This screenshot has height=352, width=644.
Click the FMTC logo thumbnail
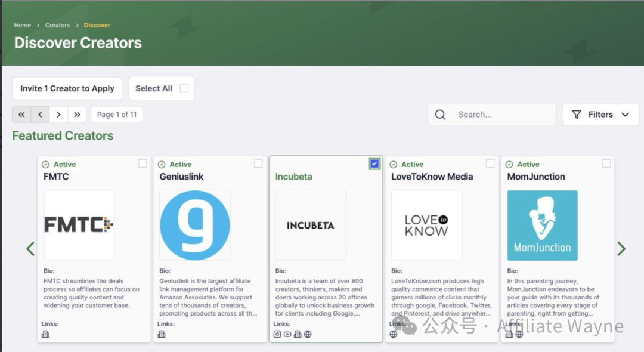pyautogui.click(x=79, y=225)
